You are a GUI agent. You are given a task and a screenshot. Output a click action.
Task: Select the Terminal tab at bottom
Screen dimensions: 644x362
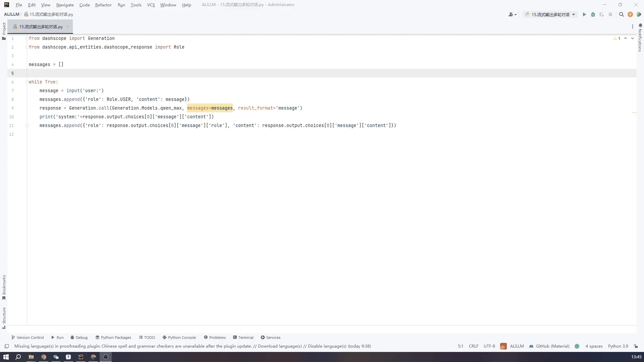point(246,337)
